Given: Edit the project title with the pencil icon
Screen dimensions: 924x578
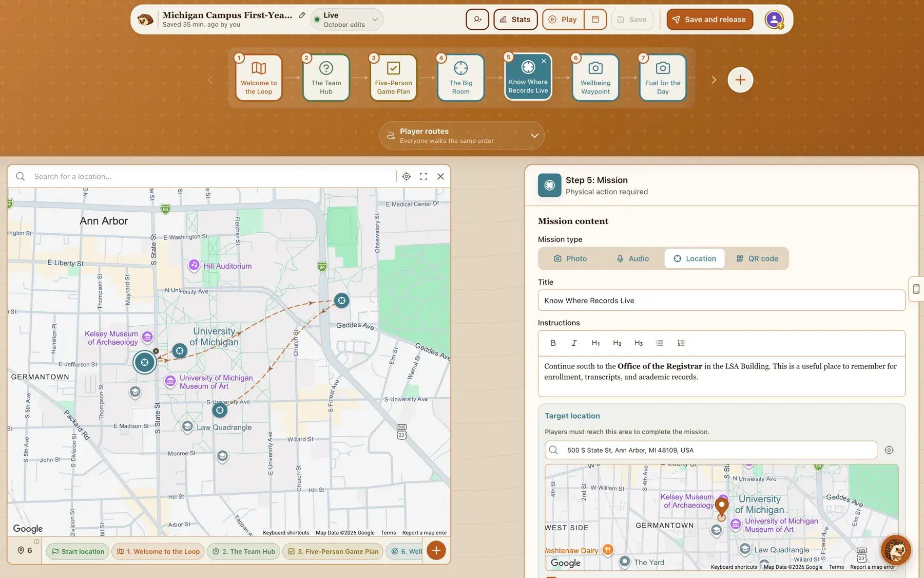Looking at the screenshot, I should click(302, 15).
